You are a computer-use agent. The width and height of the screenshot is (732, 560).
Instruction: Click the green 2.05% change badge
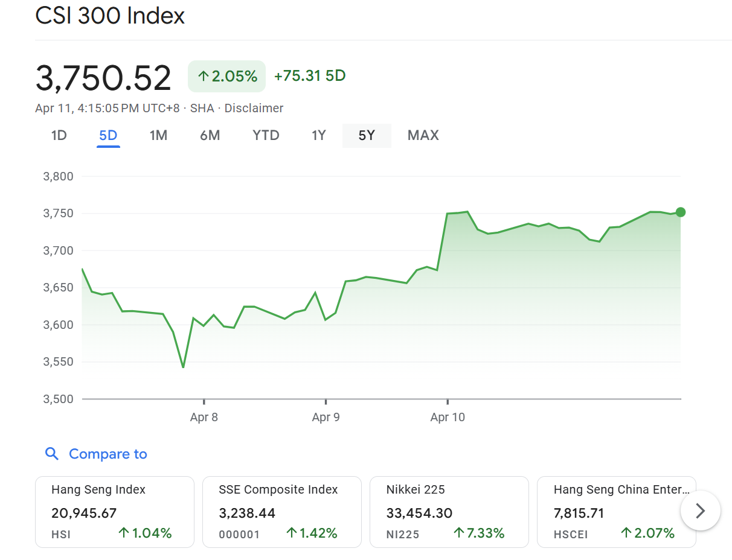[x=226, y=76]
